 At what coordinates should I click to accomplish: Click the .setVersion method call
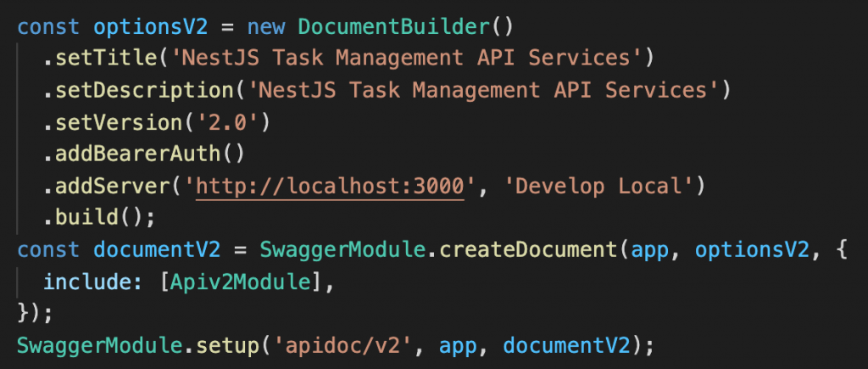coord(114,122)
